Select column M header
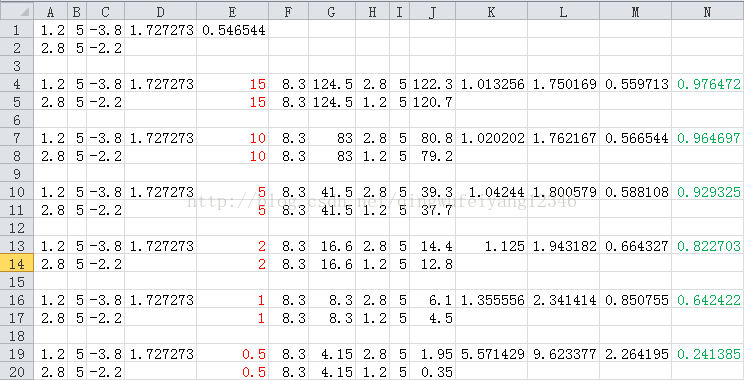 pos(635,11)
